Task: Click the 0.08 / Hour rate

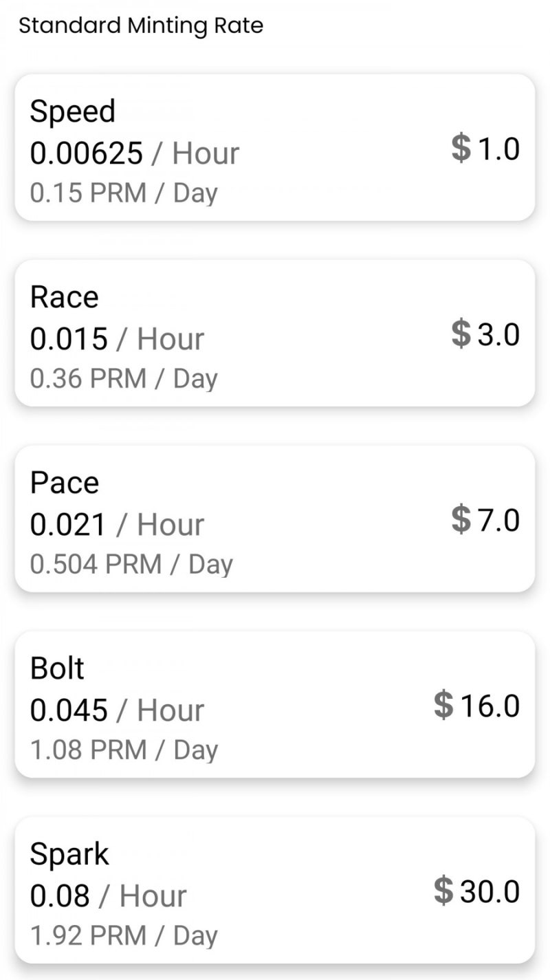Action: [x=108, y=896]
